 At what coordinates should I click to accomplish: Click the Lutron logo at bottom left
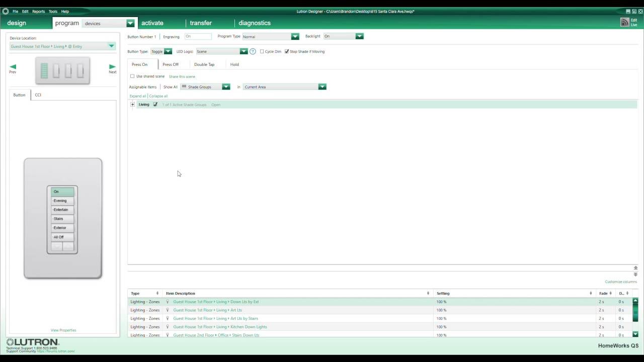click(33, 342)
